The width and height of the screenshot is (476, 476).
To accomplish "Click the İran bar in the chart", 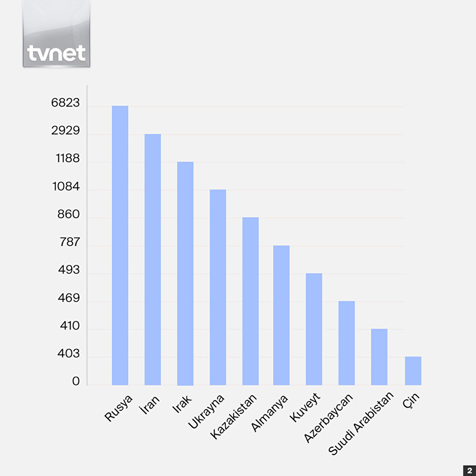I will point(153,259).
